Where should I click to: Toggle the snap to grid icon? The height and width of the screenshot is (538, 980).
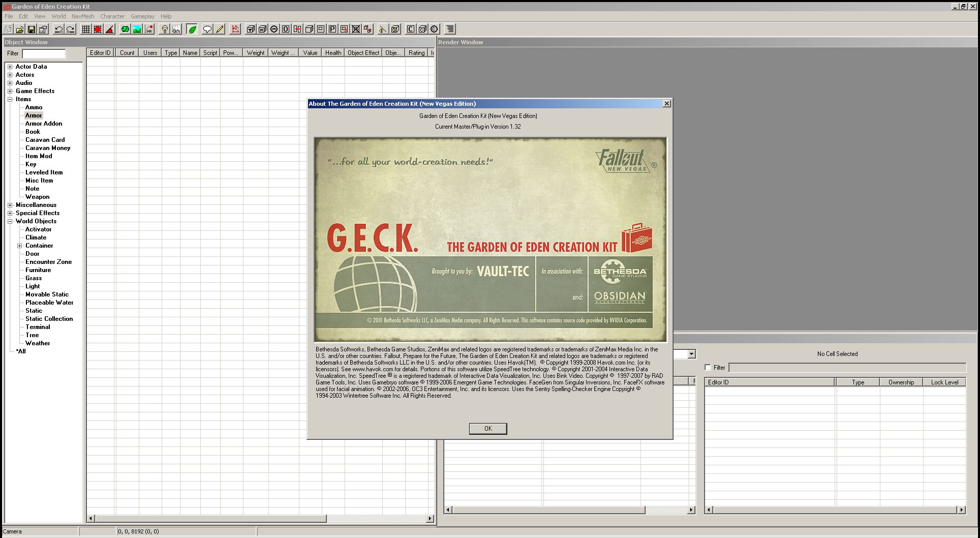click(86, 29)
